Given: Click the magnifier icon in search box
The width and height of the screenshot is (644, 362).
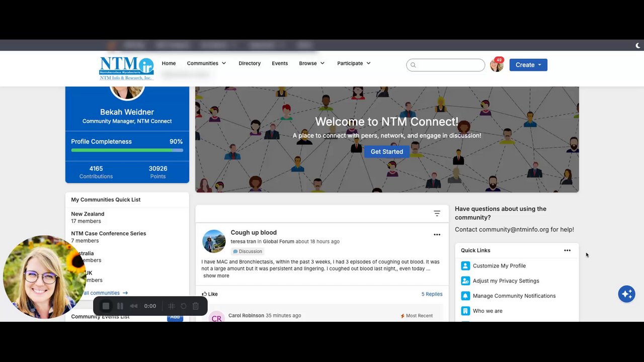Looking at the screenshot, I should [413, 65].
